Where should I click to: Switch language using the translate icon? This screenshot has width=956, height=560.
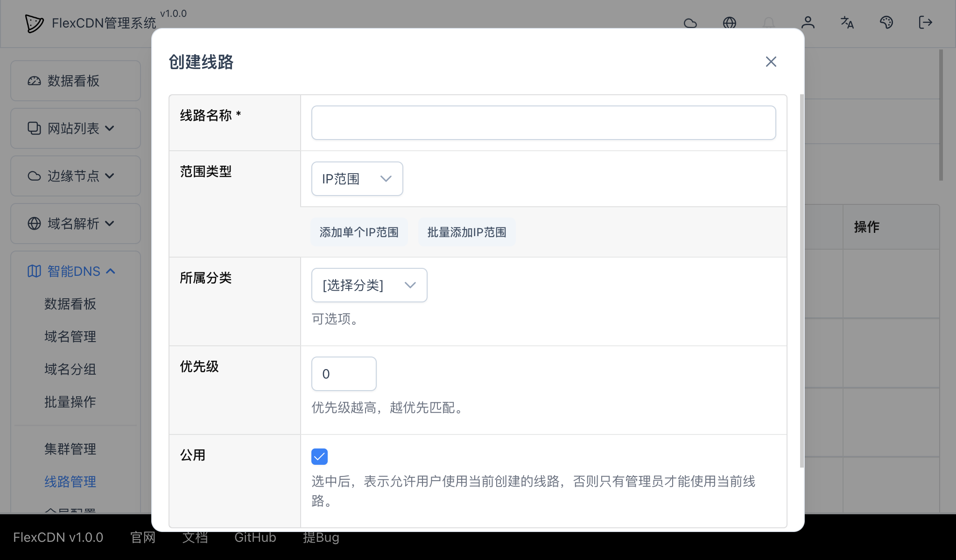[x=847, y=23]
